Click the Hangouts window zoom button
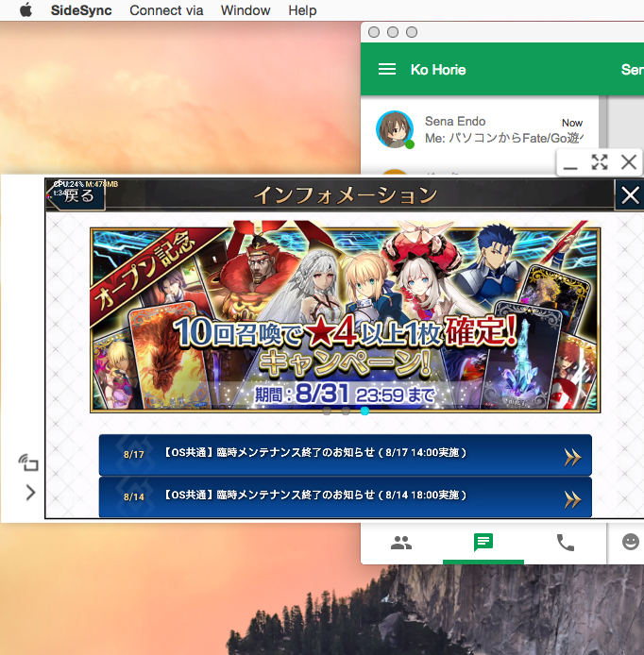 412,32
